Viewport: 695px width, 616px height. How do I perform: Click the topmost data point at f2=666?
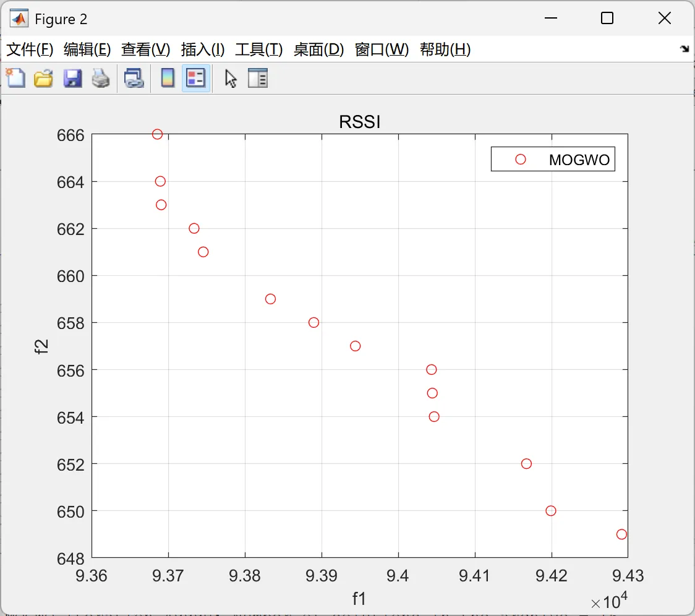coord(157,134)
